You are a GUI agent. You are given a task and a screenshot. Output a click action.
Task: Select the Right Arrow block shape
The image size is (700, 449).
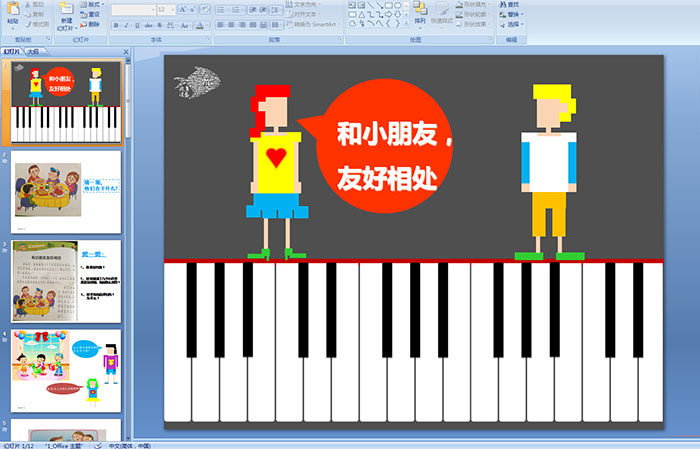388,14
